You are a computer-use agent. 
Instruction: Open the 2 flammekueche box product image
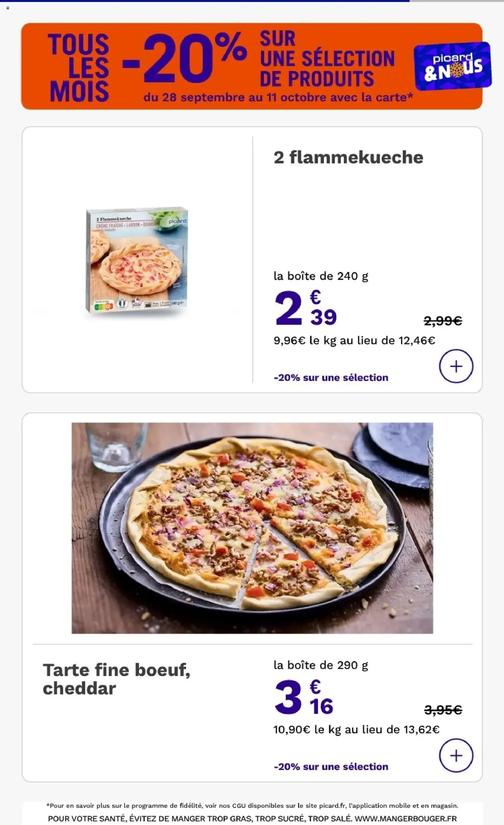136,260
